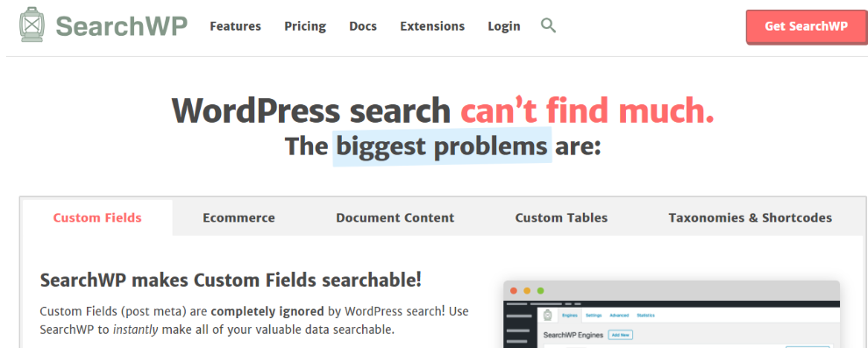Click the green dot in preview window
The height and width of the screenshot is (348, 868).
(x=540, y=291)
